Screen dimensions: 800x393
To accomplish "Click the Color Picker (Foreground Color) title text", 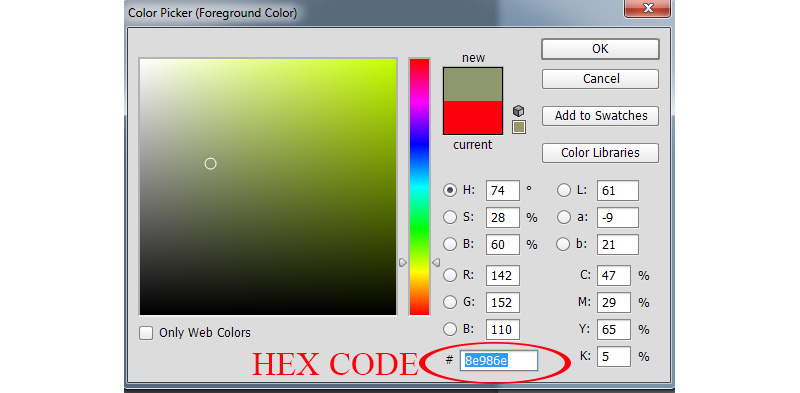I will click(212, 13).
